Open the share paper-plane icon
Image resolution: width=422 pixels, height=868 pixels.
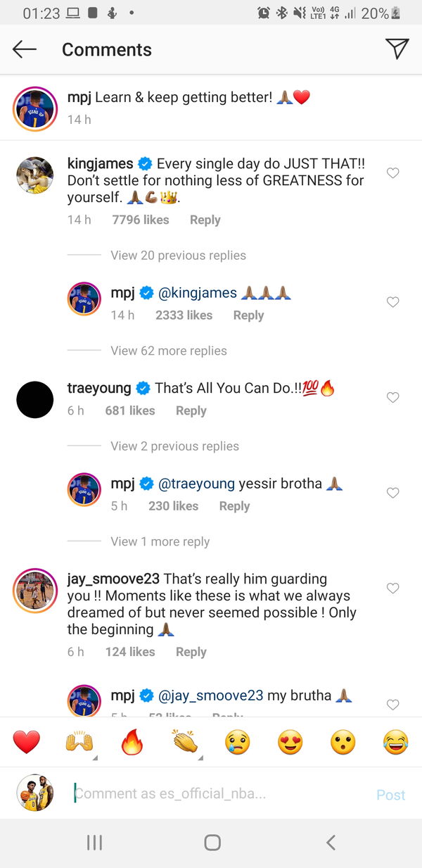click(x=397, y=49)
